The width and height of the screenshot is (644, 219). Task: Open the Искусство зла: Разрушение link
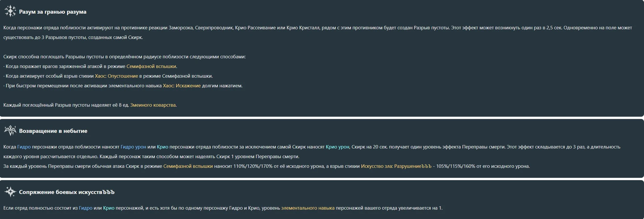pyautogui.click(x=396, y=166)
